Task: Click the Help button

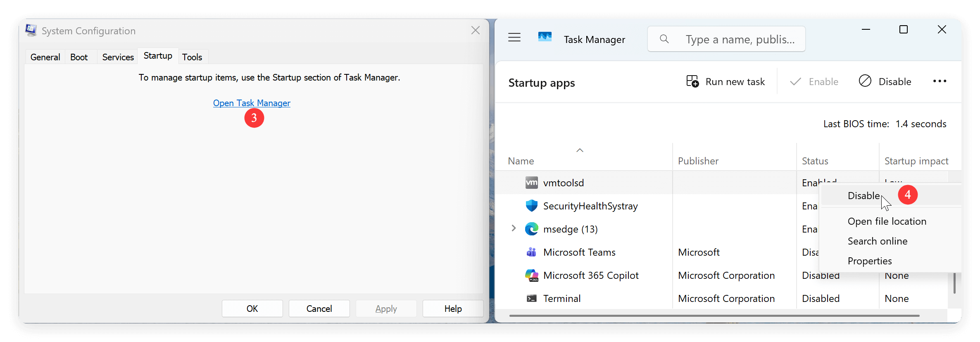Action: pos(453,309)
